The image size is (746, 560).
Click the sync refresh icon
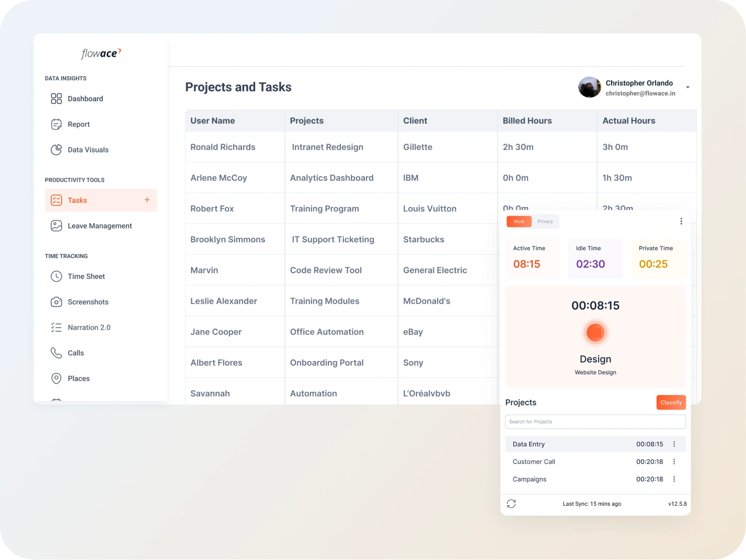[511, 504]
